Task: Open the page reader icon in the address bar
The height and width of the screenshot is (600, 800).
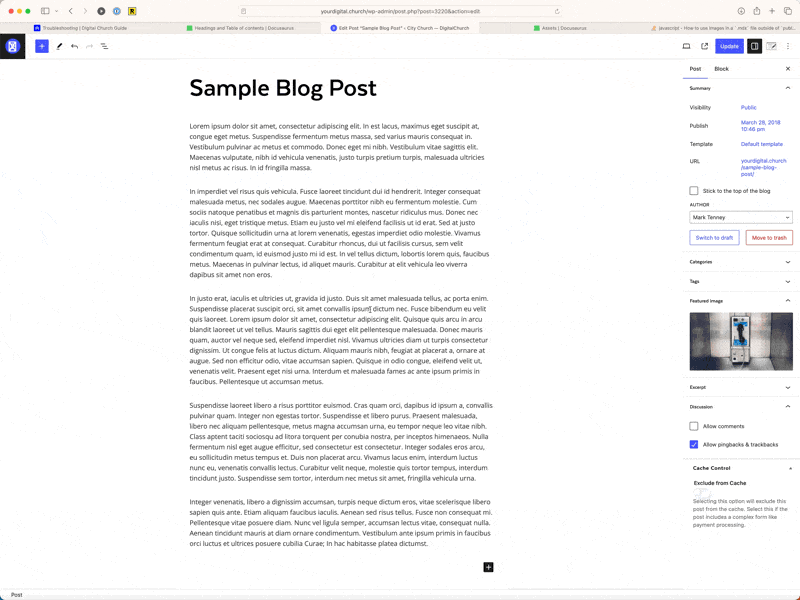Action: pos(244,11)
